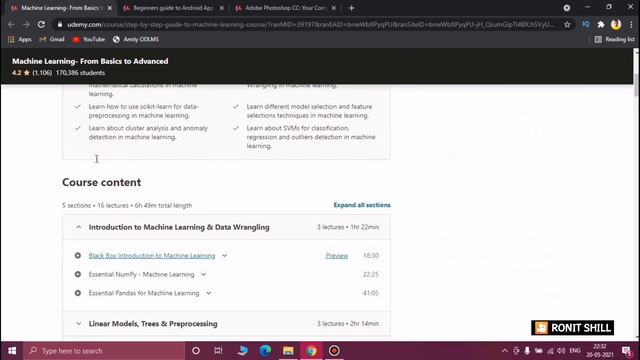This screenshot has width=640, height=360.
Task: Click the Course content heading
Action: (x=102, y=182)
